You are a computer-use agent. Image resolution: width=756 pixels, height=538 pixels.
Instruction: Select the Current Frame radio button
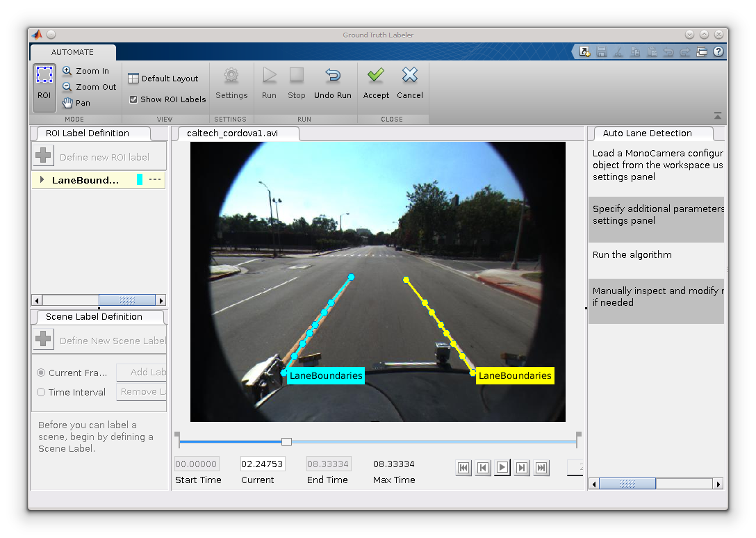pyautogui.click(x=41, y=373)
